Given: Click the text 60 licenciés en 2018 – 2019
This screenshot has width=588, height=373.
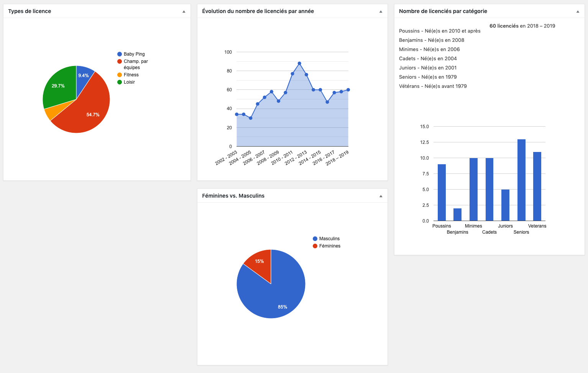Looking at the screenshot, I should tap(522, 26).
